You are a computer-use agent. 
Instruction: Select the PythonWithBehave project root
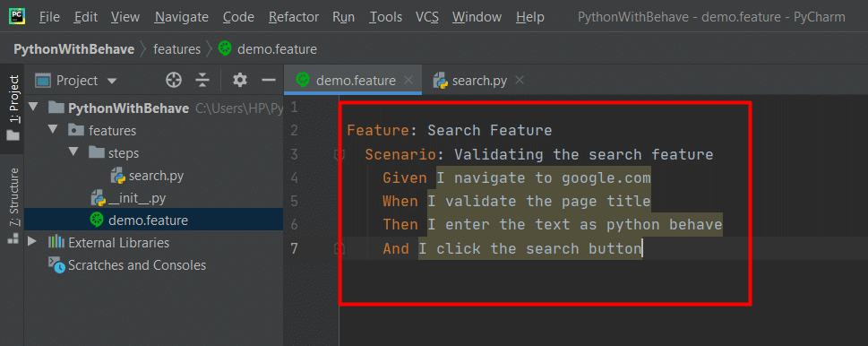tap(128, 108)
